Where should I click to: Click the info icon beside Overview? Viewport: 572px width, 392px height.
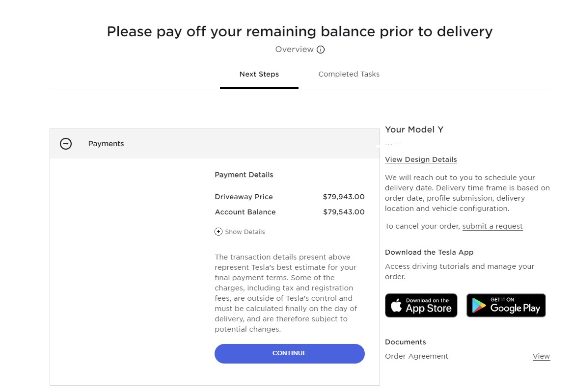pos(320,50)
